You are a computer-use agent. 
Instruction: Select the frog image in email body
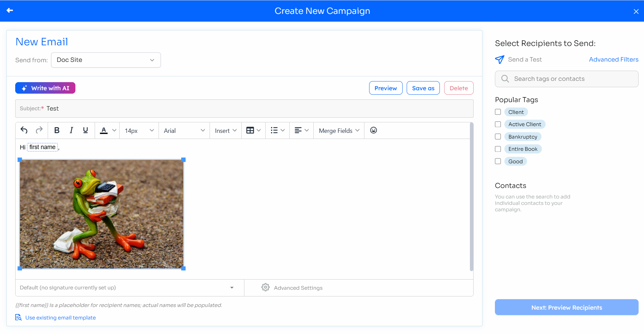click(x=102, y=214)
